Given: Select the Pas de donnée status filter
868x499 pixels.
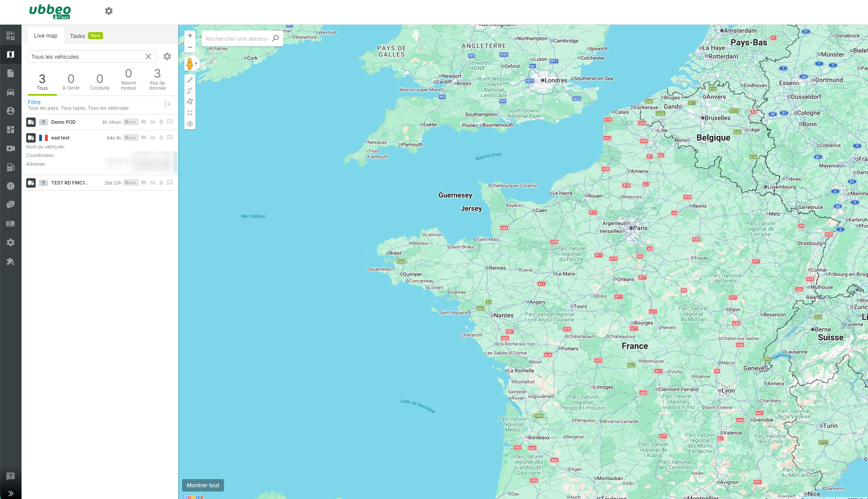Looking at the screenshot, I should point(157,80).
